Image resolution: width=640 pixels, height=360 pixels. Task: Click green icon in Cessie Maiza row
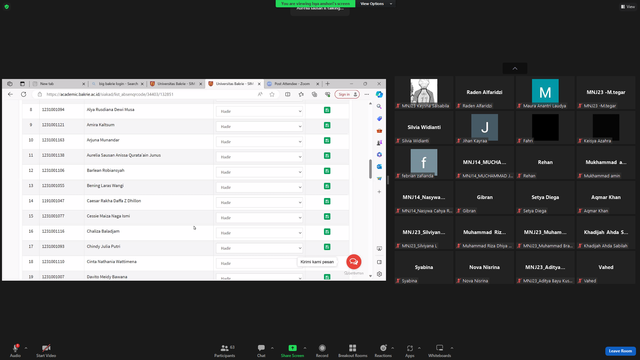pos(327,216)
